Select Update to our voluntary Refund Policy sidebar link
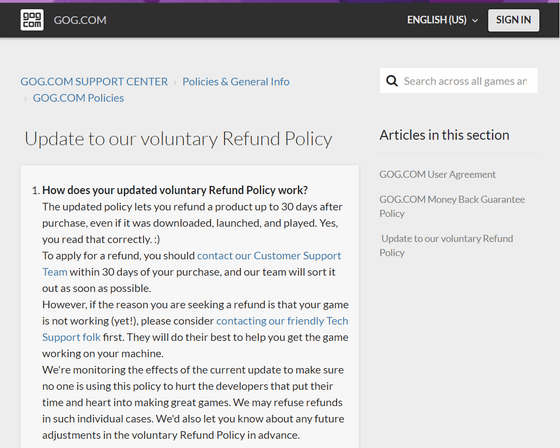 446,245
